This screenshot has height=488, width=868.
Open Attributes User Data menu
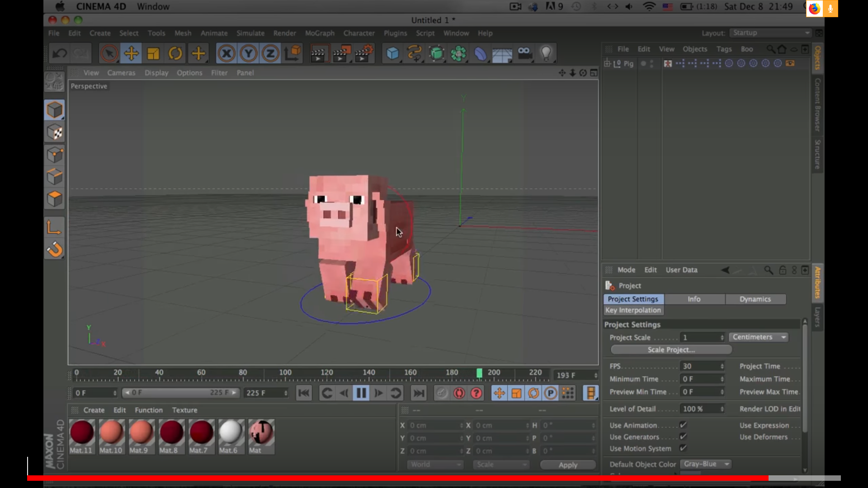tap(681, 270)
